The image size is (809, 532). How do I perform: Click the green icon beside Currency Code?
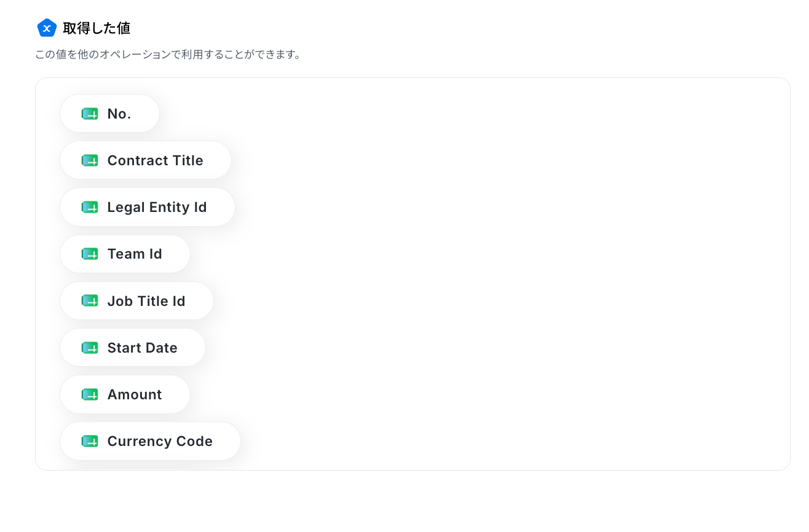(x=90, y=441)
